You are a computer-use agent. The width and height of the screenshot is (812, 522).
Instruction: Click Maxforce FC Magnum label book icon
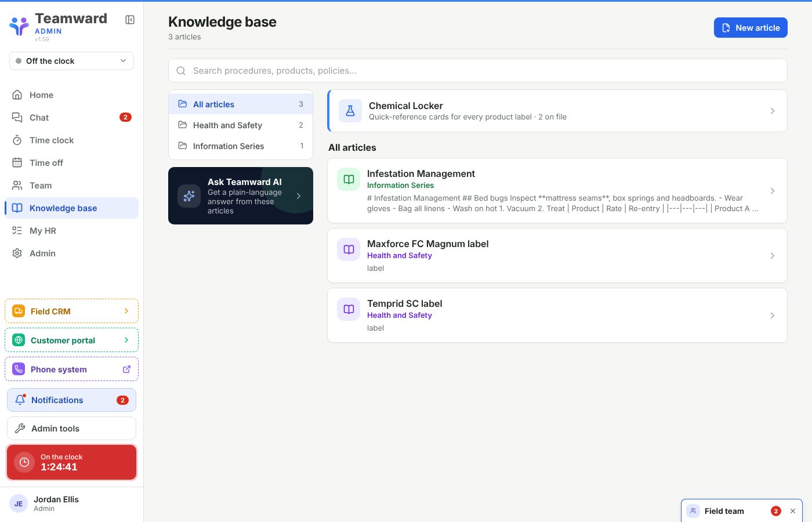click(x=349, y=249)
